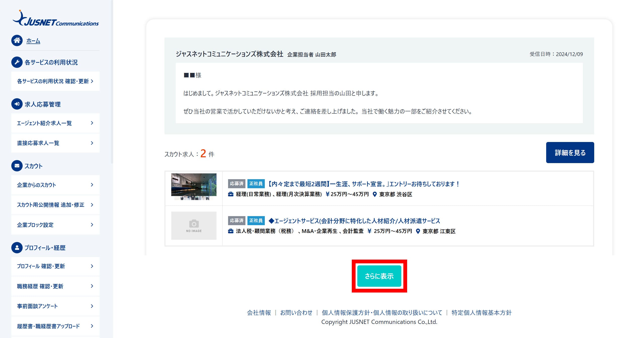Click 東京都 江東区 location text

439,231
